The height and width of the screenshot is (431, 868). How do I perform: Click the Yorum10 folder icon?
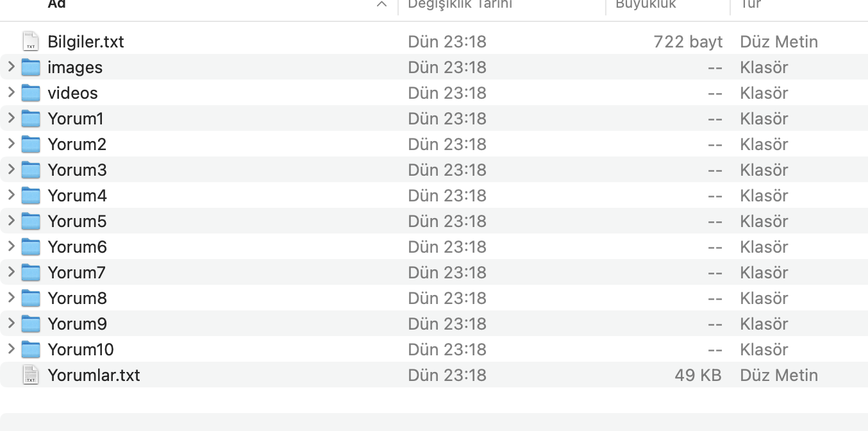[31, 349]
